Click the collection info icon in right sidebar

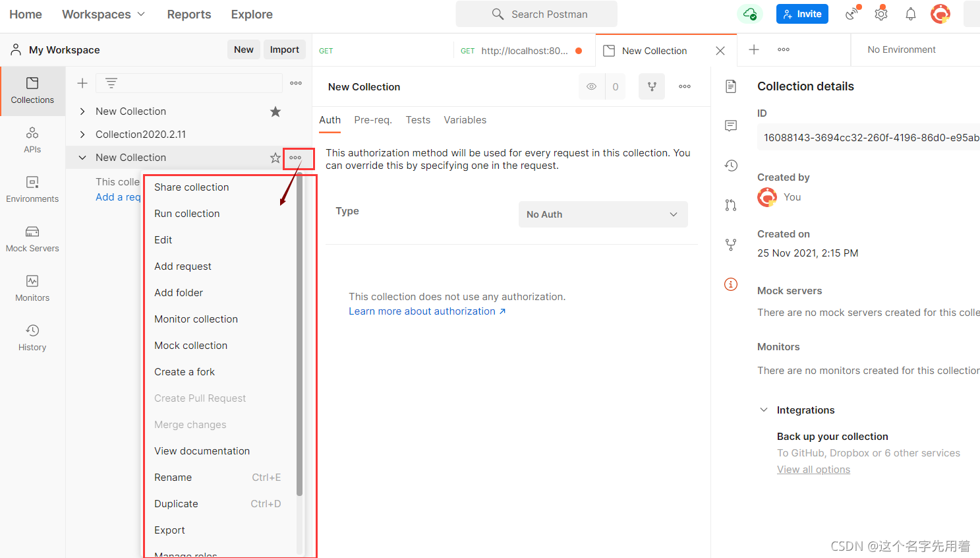coord(731,284)
